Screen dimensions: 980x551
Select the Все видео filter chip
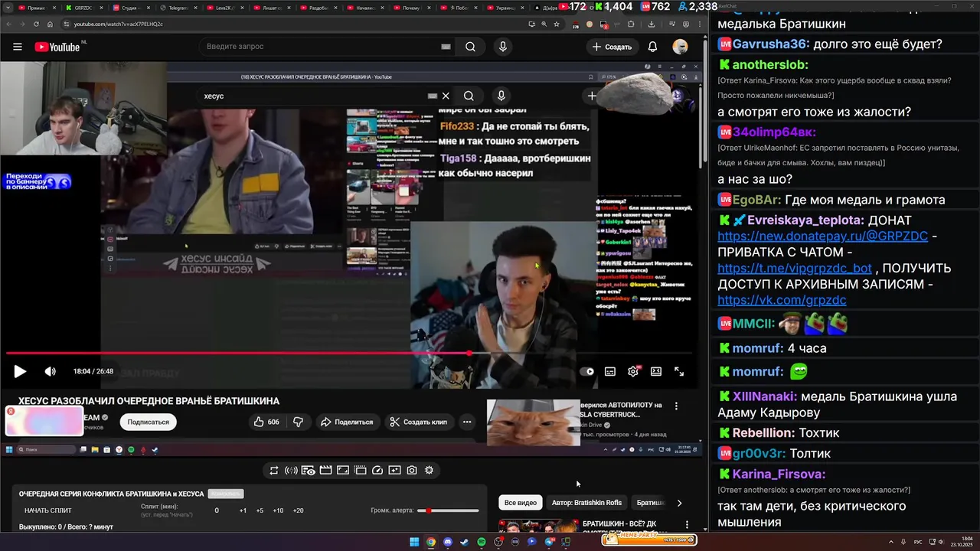point(521,503)
